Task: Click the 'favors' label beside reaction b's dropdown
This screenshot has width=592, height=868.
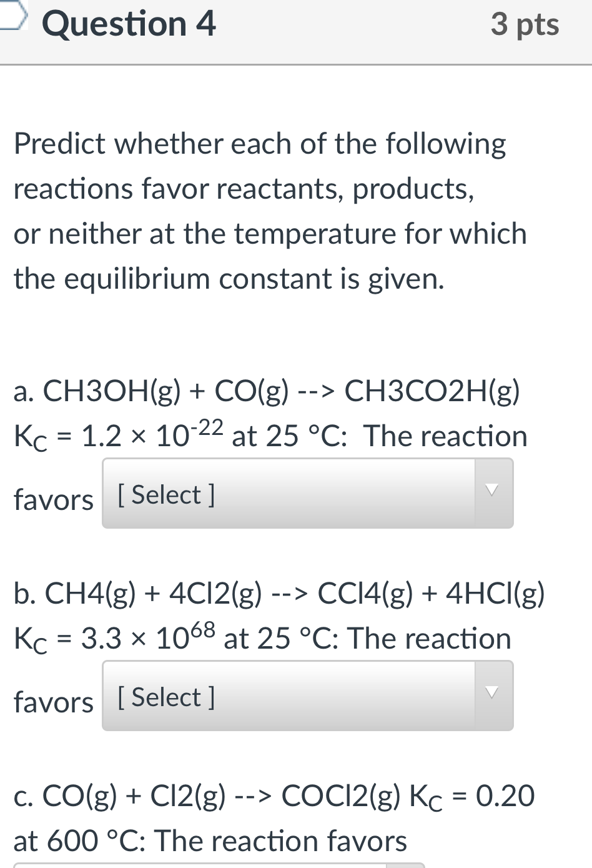Action: [54, 702]
